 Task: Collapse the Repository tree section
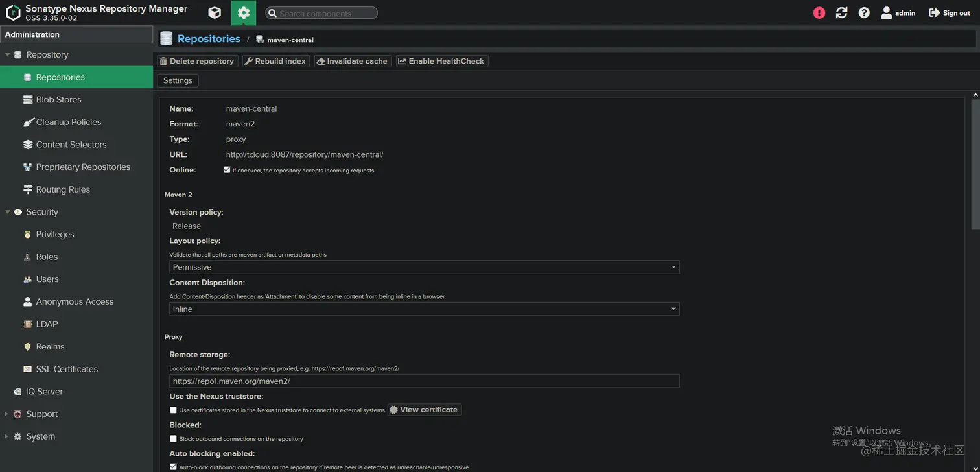[7, 55]
